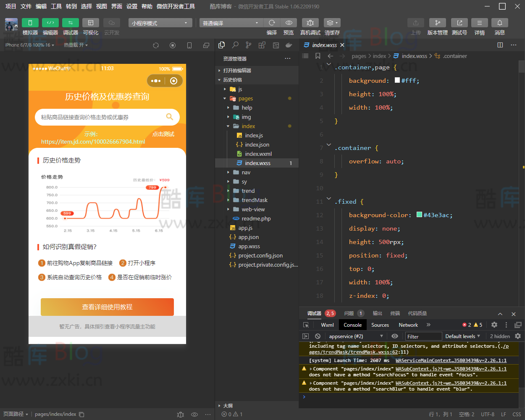Viewport: 525px width, 420px height.
Task: Open source control icon in sidebar
Action: (x=249, y=45)
